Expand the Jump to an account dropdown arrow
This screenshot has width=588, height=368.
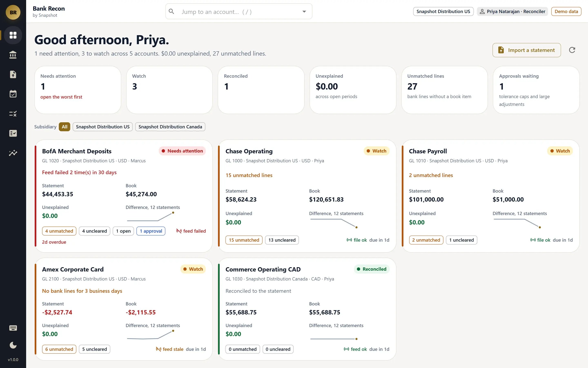point(304,11)
